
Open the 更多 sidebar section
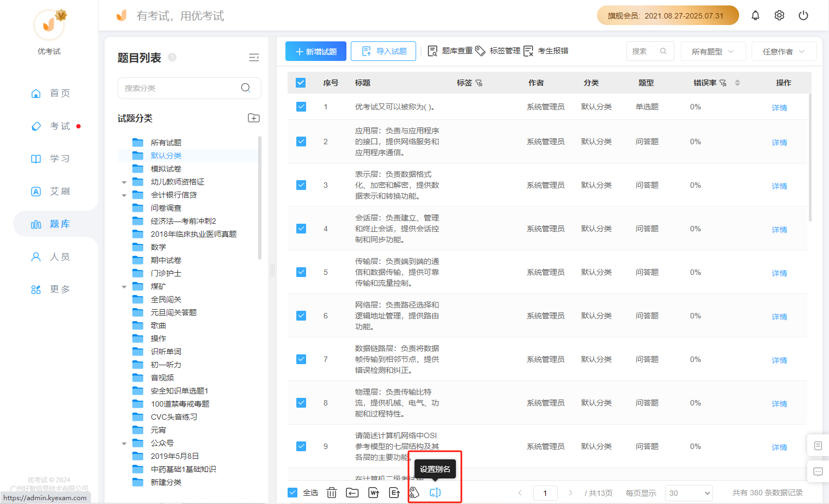(50, 289)
